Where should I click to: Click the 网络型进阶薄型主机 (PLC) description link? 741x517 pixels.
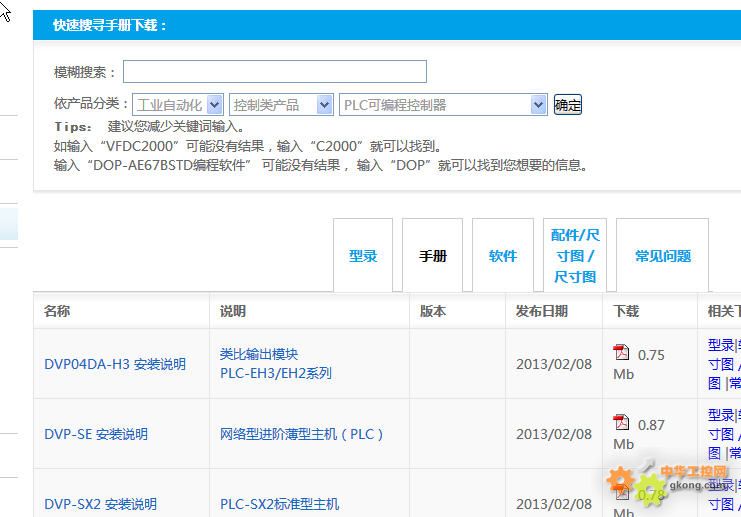tap(302, 434)
